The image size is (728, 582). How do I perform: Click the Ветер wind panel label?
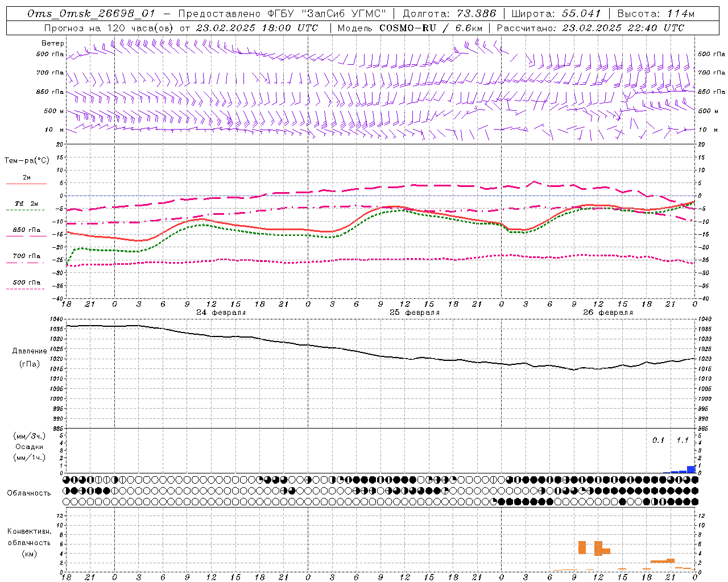[x=53, y=43]
